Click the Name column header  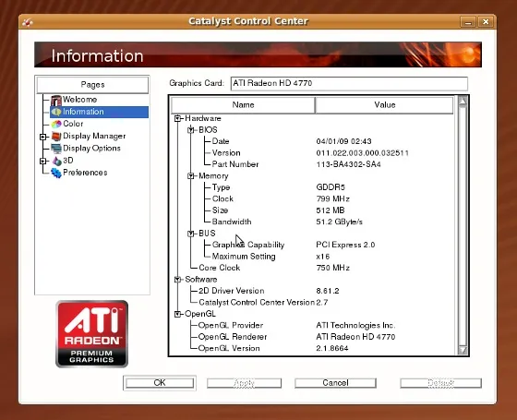click(243, 105)
